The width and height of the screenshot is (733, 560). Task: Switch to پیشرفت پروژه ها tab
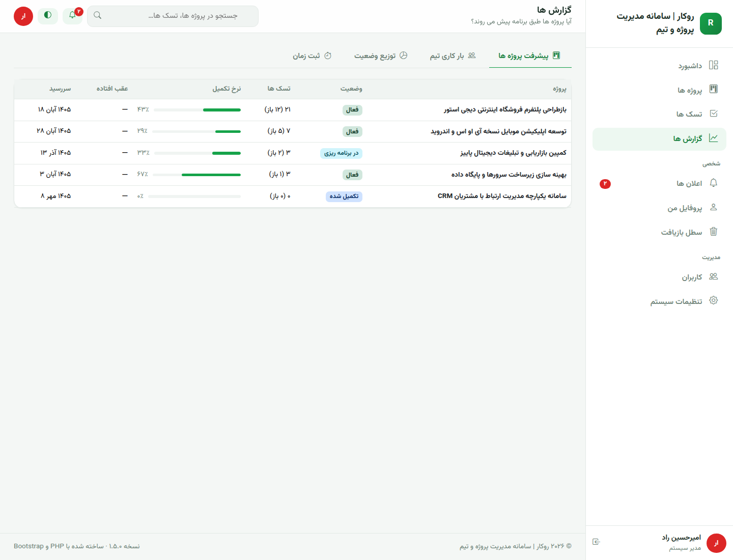pos(530,55)
